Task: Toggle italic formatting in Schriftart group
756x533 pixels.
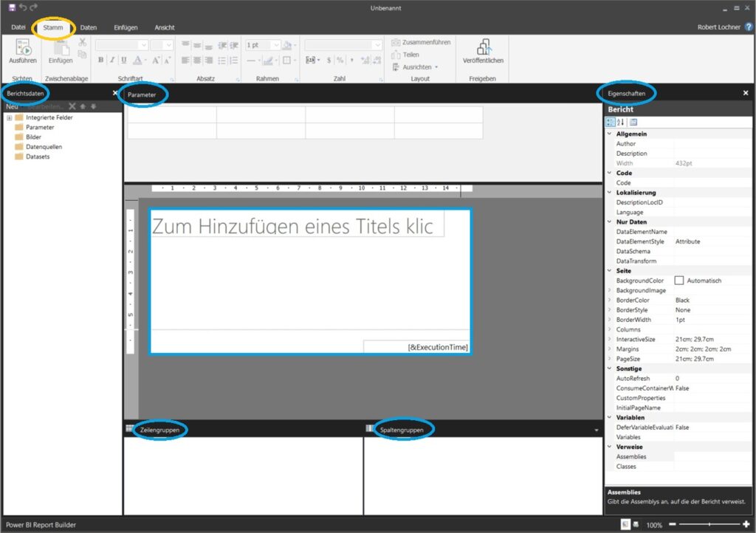Action: [x=112, y=61]
